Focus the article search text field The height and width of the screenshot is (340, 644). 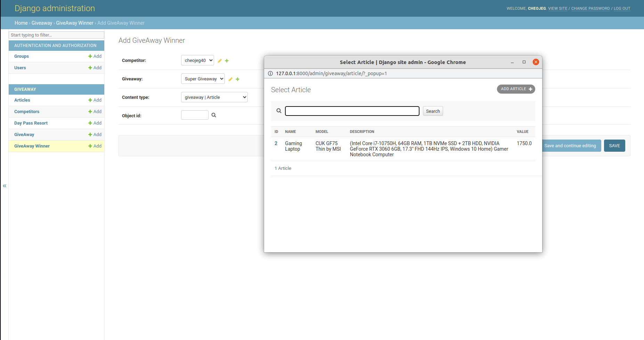tap(352, 111)
